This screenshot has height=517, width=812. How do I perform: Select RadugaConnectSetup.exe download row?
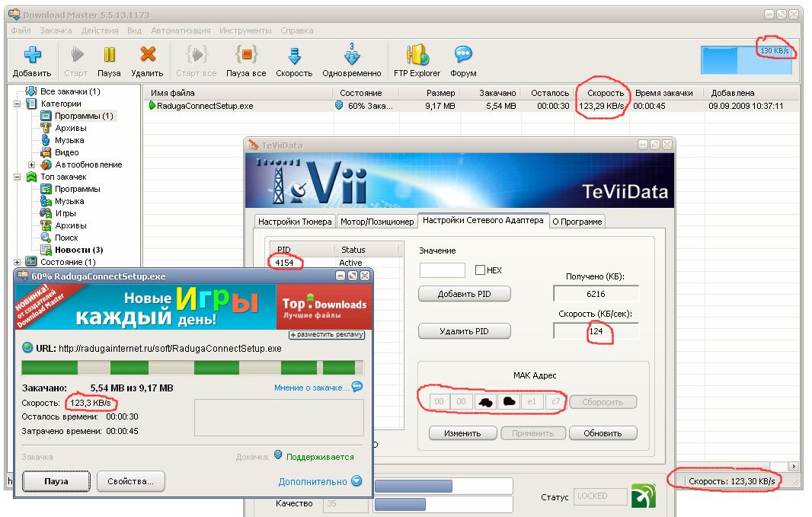472,106
